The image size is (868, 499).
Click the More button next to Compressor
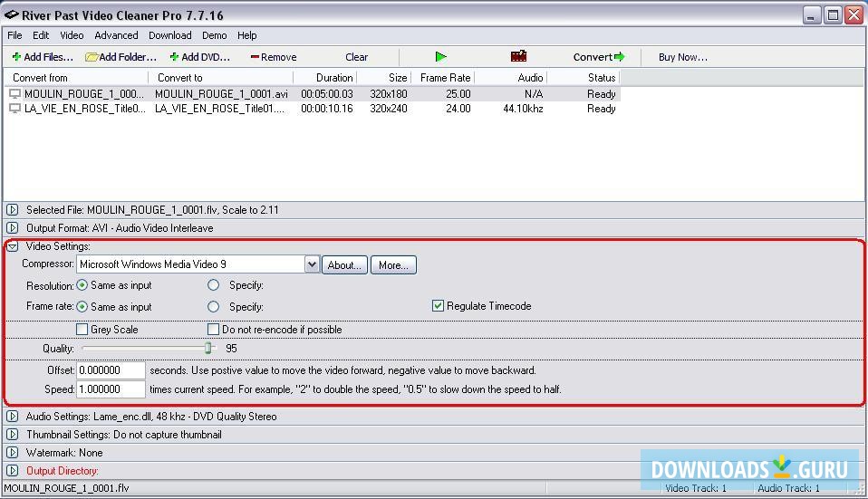click(393, 265)
